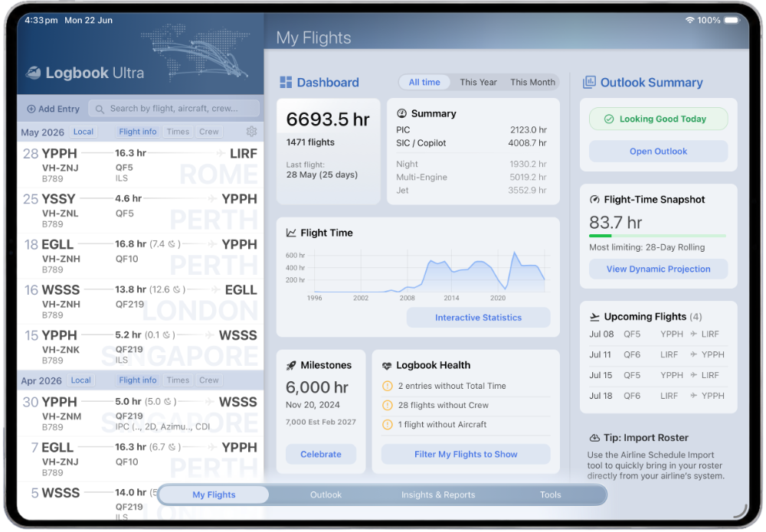Switch to the Insights & Reports tab
The image size is (766, 532).
click(438, 494)
